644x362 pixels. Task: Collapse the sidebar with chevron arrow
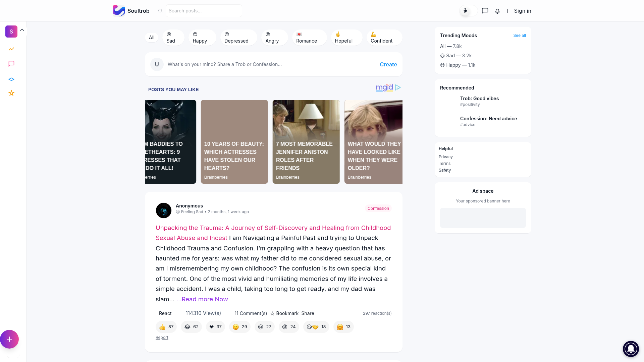coord(22,30)
